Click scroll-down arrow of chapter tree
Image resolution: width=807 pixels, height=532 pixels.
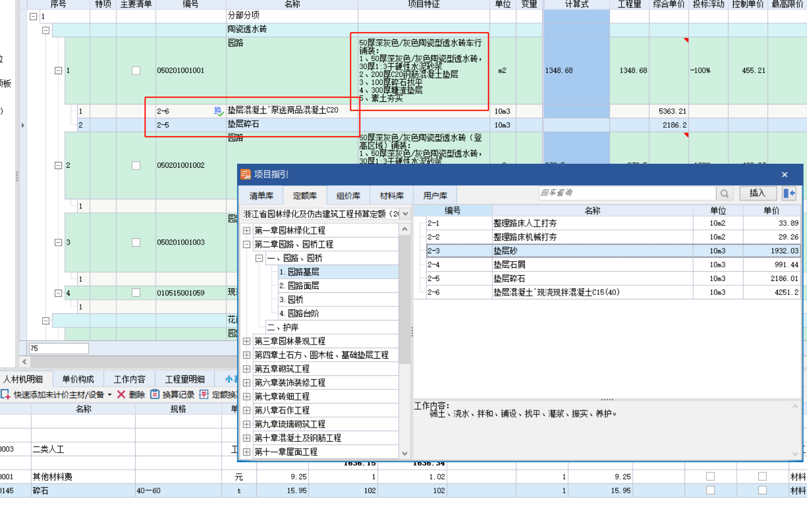405,453
